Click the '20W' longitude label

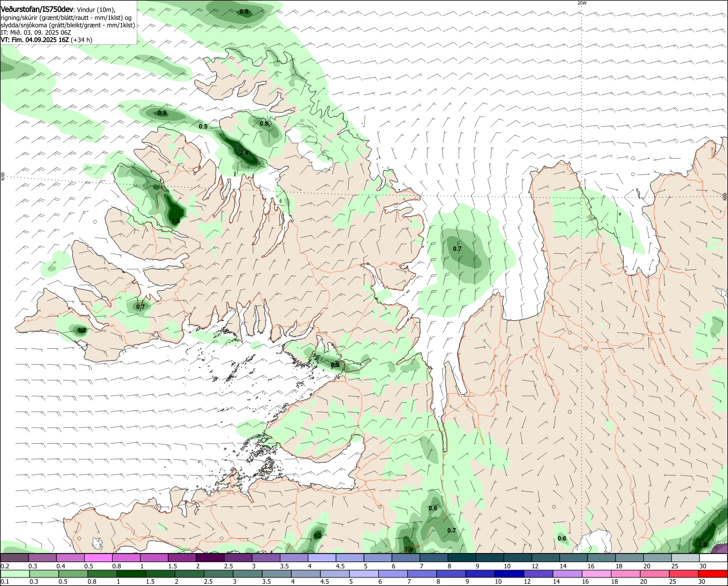click(x=582, y=3)
